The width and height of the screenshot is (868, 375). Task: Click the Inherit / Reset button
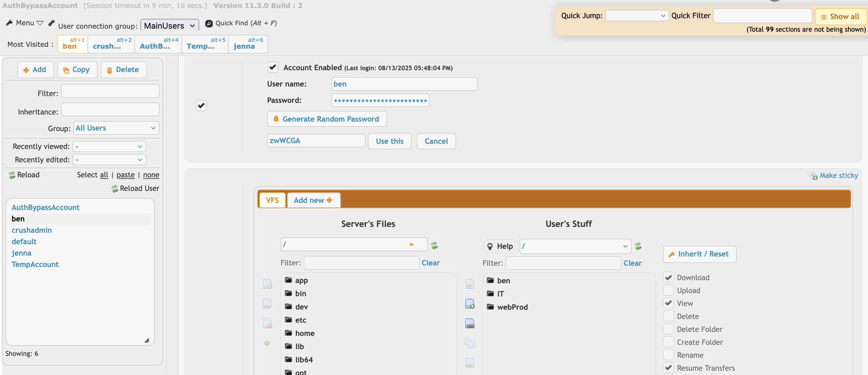(700, 254)
